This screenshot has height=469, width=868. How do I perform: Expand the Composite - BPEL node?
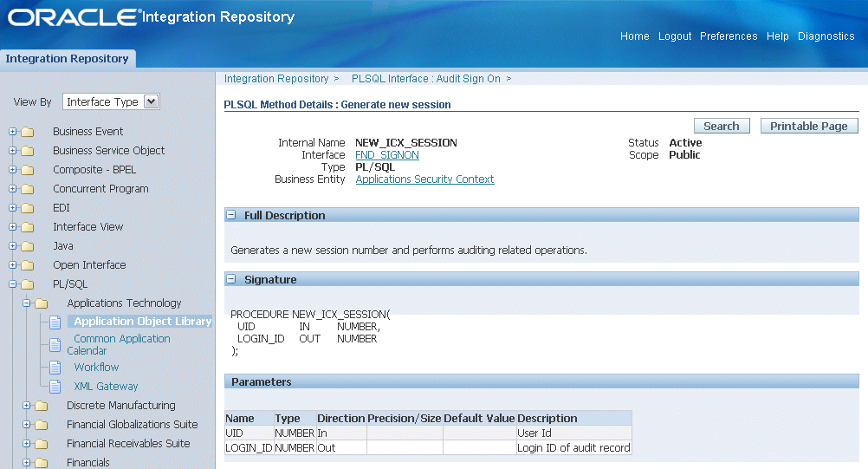pos(13,169)
